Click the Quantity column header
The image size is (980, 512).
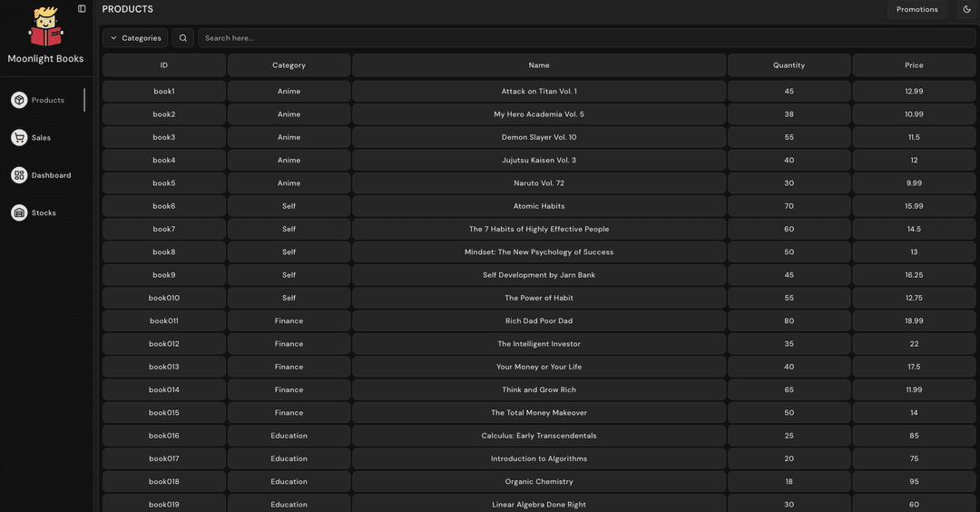point(789,65)
